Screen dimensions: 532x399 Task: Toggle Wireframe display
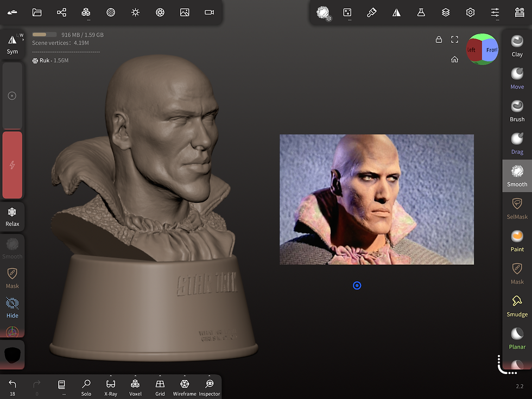(185, 388)
